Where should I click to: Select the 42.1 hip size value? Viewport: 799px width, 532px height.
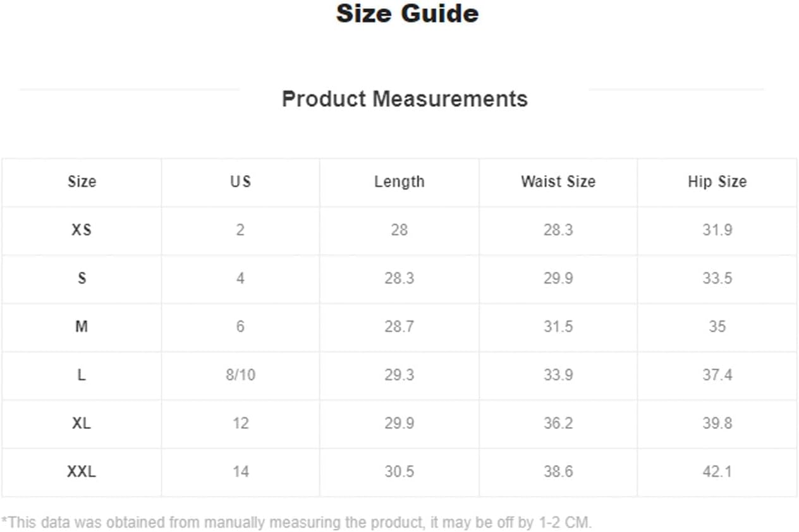(717, 472)
